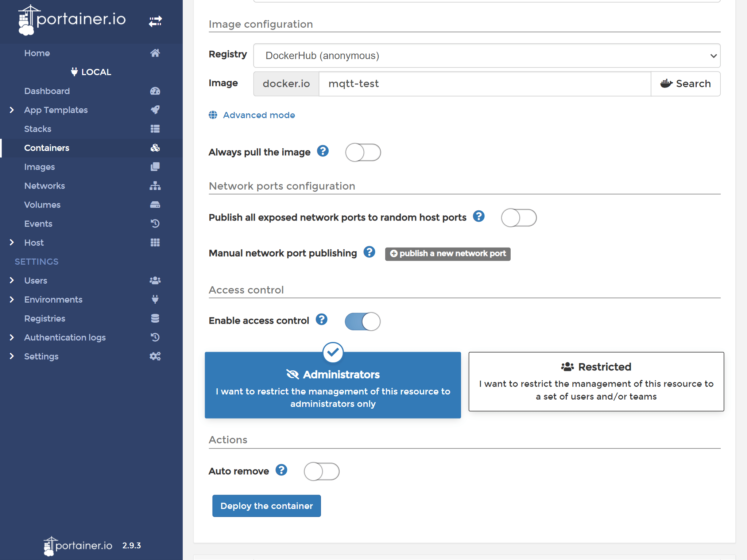Click the Advanced mode link
Screen dimensions: 747x560
coord(259,115)
